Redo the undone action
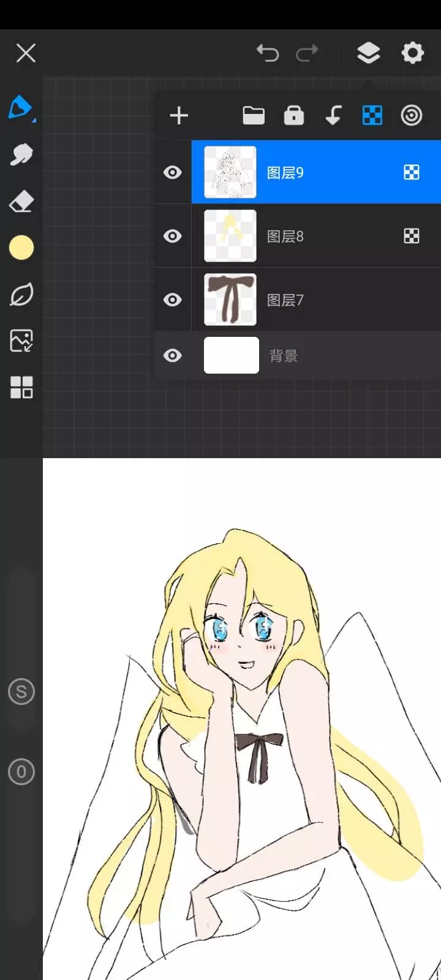 307,53
